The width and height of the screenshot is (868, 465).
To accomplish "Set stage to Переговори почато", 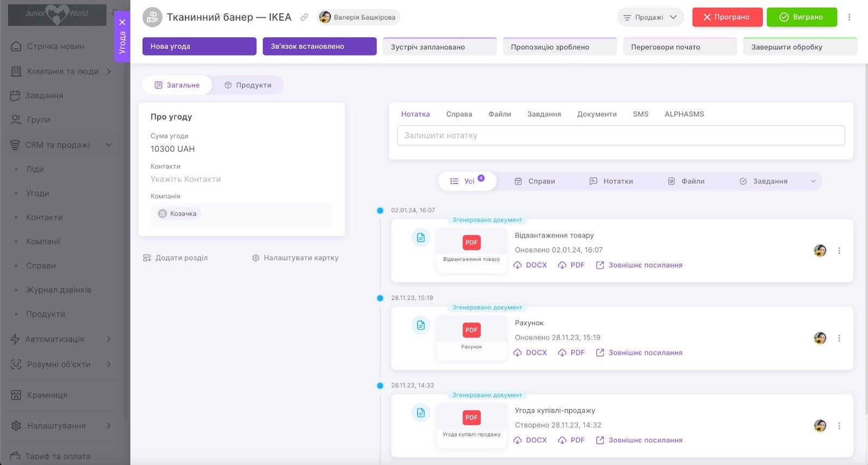I will pyautogui.click(x=680, y=47).
